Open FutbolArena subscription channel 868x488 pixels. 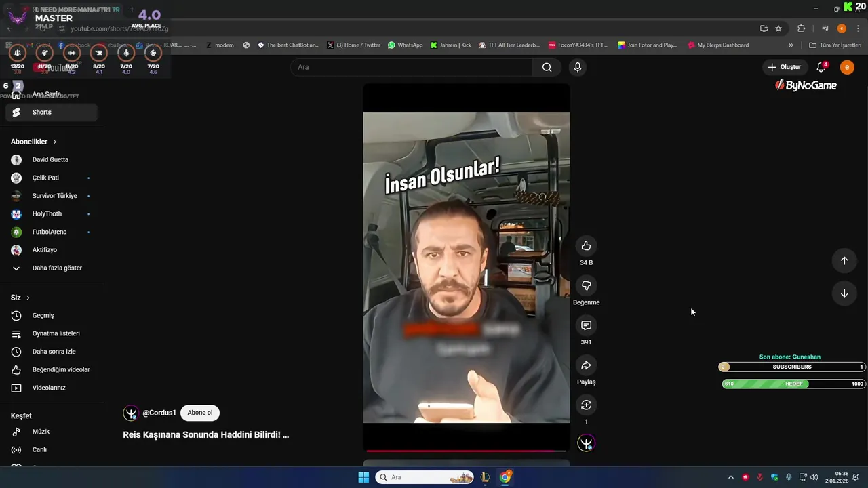click(52, 232)
